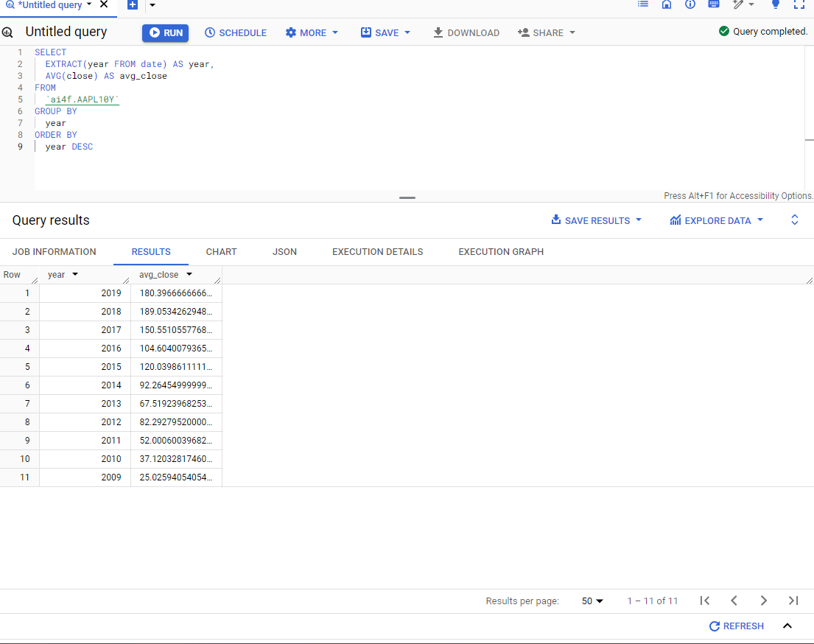814x644 pixels.
Task: Click the magic wand AI tools icon
Action: [x=737, y=4]
